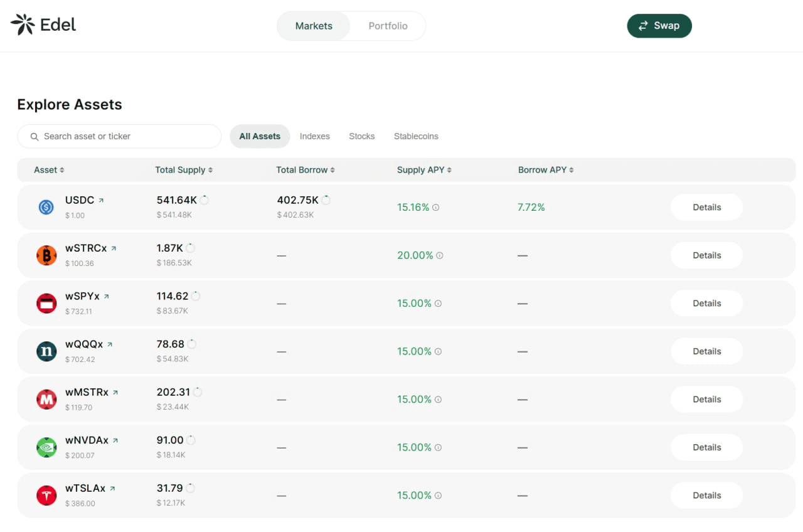Click info icon next to 20.00% APY
The width and height of the screenshot is (803, 532).
pos(440,255)
